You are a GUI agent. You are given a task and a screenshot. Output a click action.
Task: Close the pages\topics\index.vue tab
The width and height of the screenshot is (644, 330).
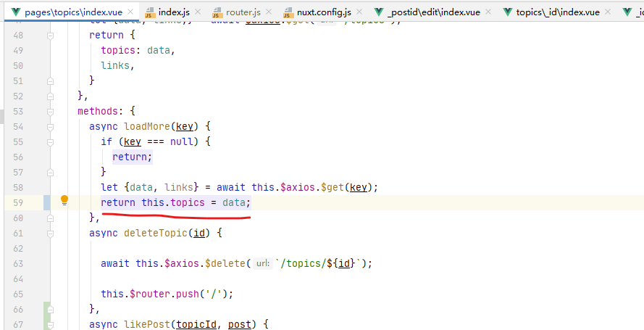(x=130, y=12)
